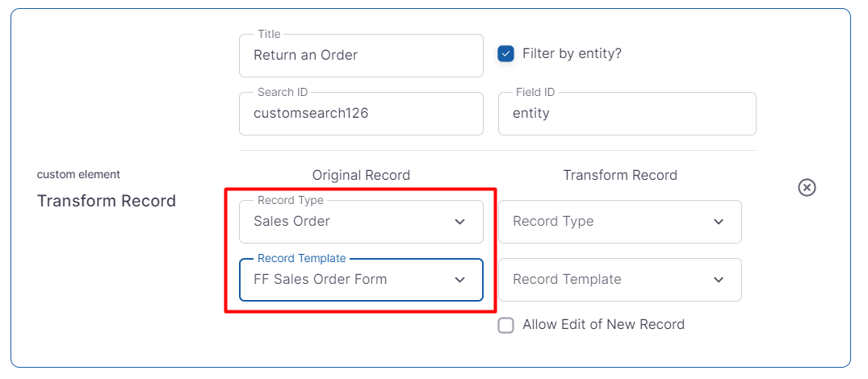Image resolution: width=868 pixels, height=379 pixels.
Task: Remove the Transform Record custom element
Action: click(x=807, y=188)
